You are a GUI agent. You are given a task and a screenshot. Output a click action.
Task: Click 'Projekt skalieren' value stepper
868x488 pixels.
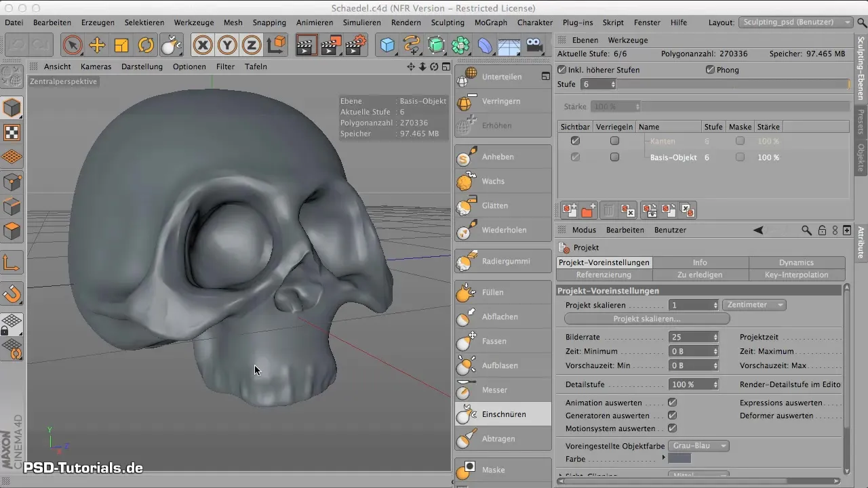(x=715, y=305)
